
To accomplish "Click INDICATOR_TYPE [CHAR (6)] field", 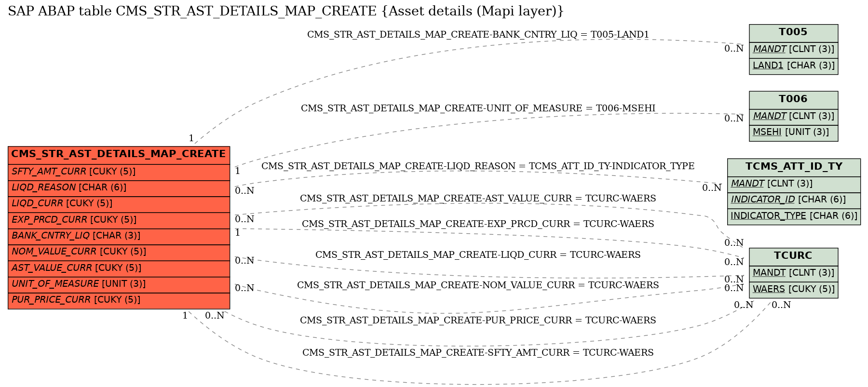I will (x=794, y=216).
